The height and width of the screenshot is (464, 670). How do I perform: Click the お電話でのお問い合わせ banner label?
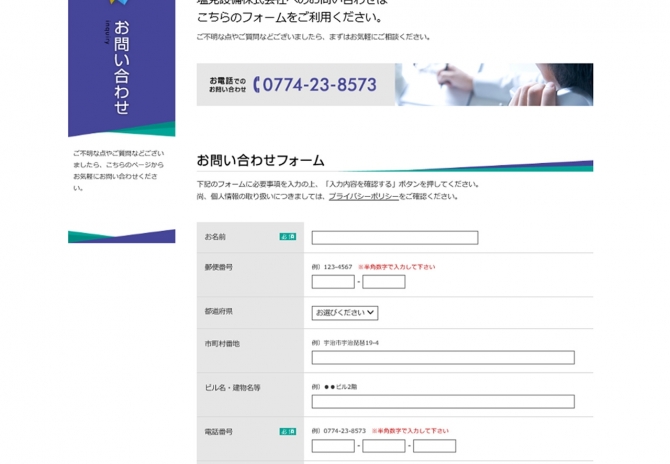point(227,85)
